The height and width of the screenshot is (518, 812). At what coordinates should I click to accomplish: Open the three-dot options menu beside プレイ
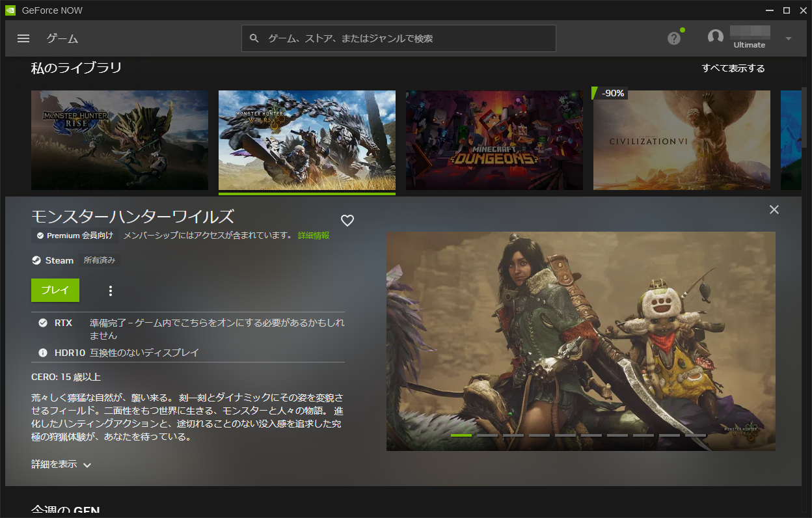(x=110, y=290)
